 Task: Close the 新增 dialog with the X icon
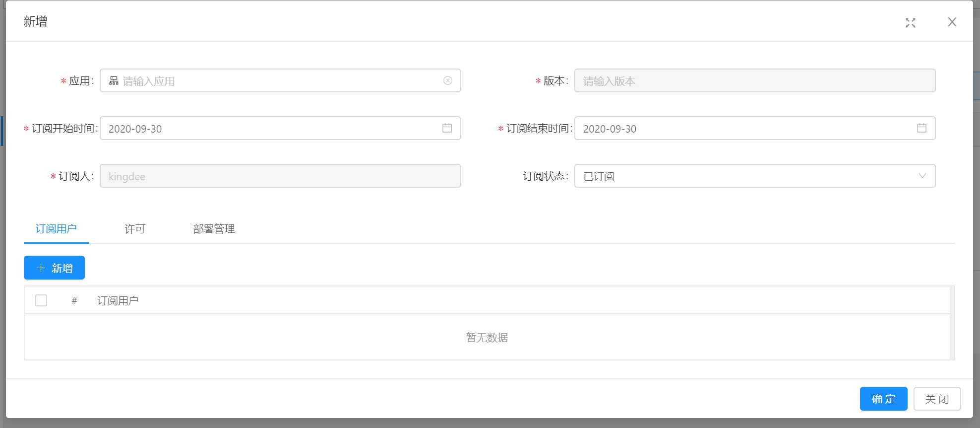pos(952,22)
